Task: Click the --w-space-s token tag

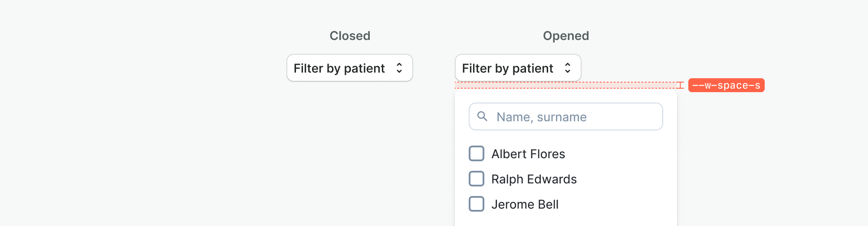Action: click(x=726, y=85)
